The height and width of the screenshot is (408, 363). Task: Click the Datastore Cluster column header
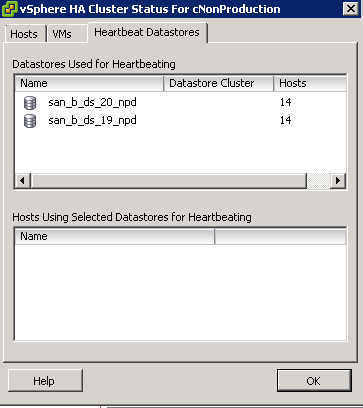[x=218, y=83]
